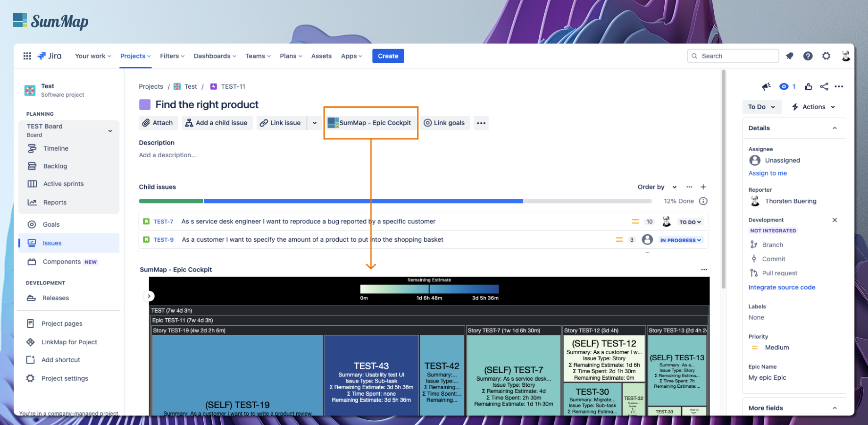Click the Link issue button

(281, 123)
